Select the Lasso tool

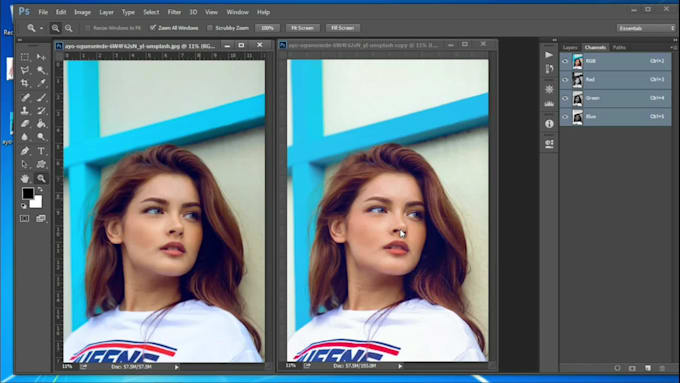[x=25, y=70]
